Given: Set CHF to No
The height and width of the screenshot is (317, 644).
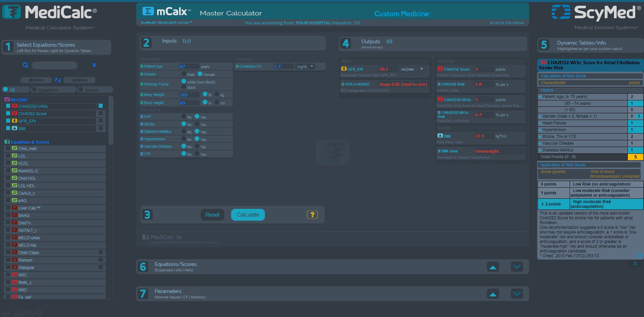Looking at the screenshot, I should (184, 117).
